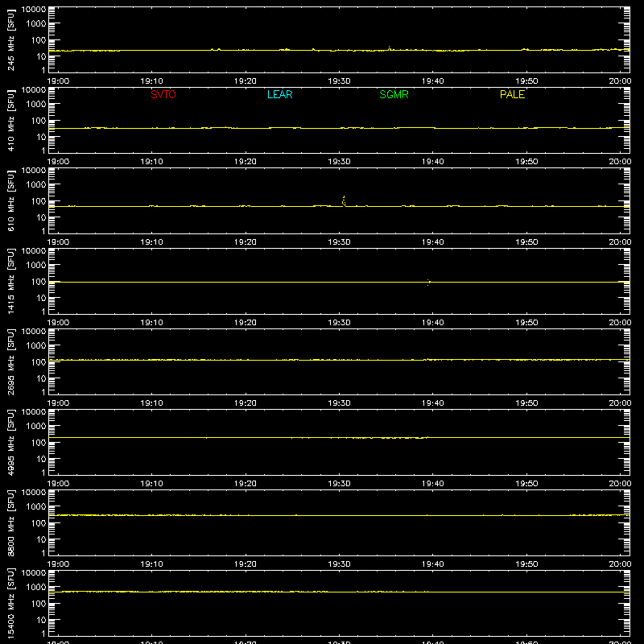Click the 1000 y-axis value on 410 MHz plot
This screenshot has width=644, height=644.
(36, 105)
